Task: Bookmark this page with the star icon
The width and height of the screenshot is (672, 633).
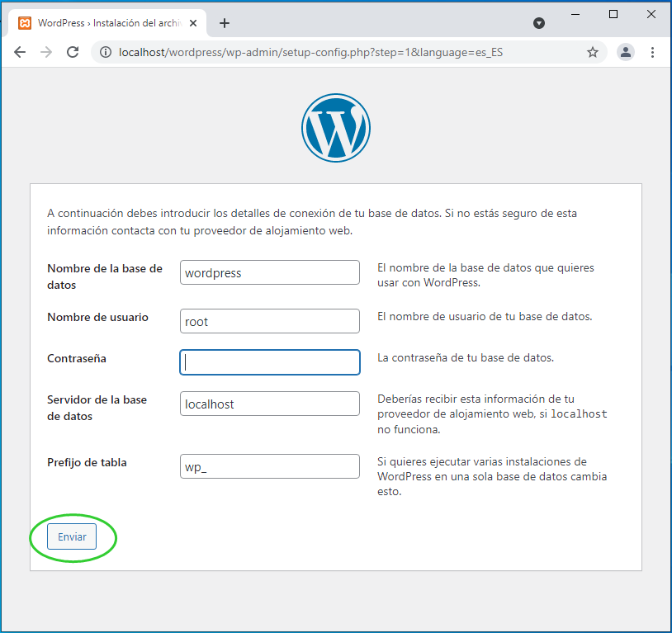Action: point(593,52)
